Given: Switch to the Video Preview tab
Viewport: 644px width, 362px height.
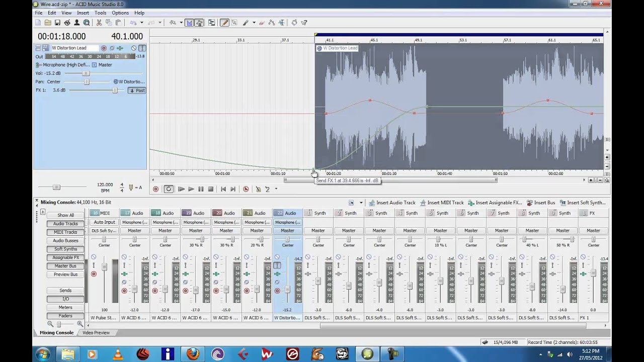Looking at the screenshot, I should coord(96,333).
